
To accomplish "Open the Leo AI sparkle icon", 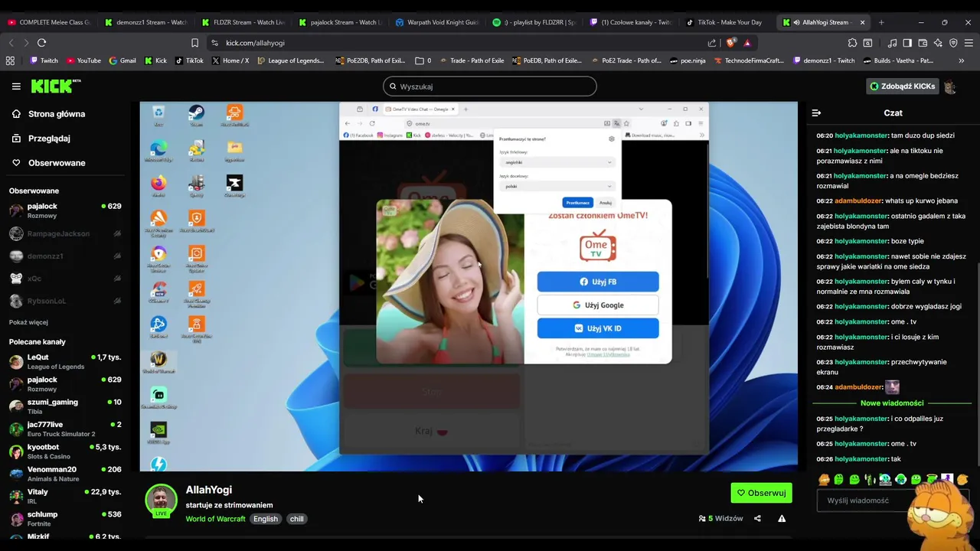I will point(938,43).
